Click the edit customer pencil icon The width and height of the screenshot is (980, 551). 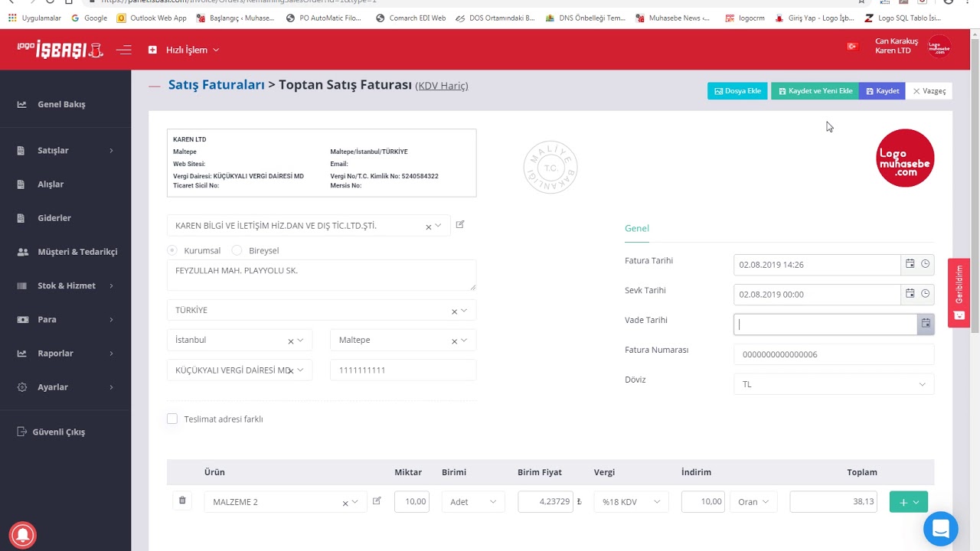(460, 225)
